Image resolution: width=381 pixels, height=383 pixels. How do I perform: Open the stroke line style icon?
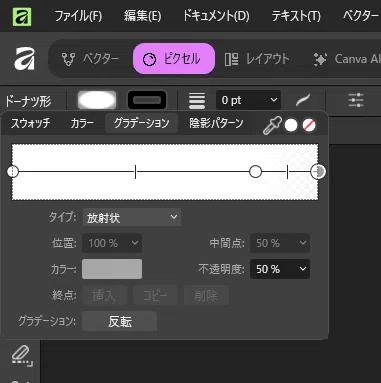(x=197, y=100)
